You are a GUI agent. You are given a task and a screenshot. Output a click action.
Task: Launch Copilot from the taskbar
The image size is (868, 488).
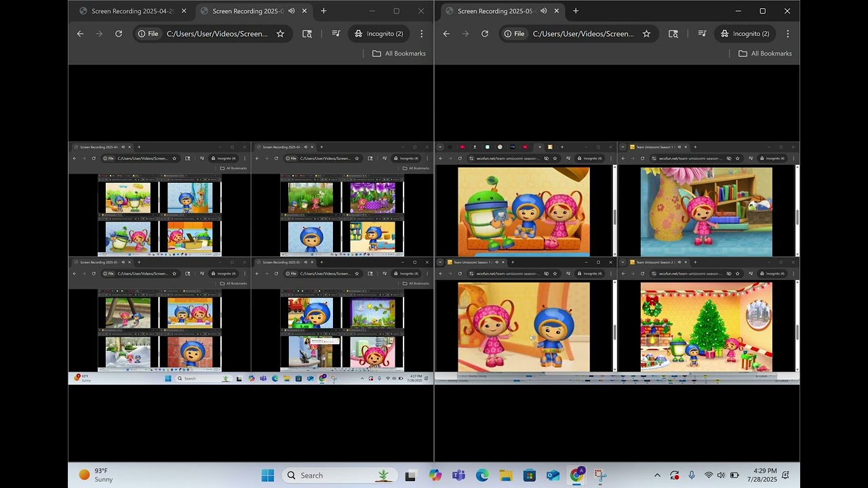point(435,475)
